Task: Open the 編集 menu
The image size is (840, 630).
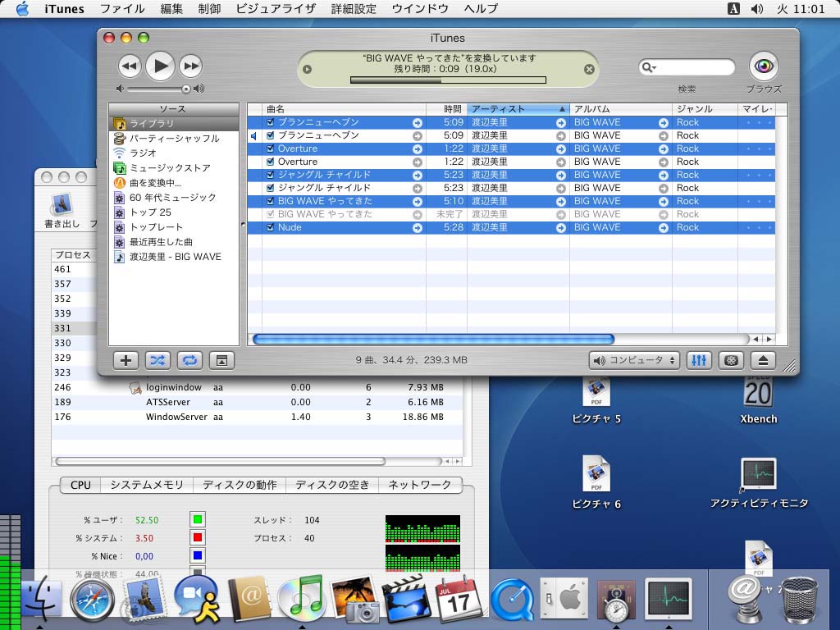Action: pos(171,8)
